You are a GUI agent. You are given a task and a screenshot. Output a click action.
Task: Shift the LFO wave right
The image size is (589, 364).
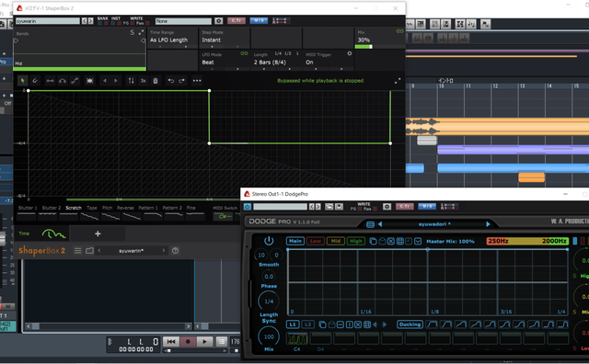(116, 81)
